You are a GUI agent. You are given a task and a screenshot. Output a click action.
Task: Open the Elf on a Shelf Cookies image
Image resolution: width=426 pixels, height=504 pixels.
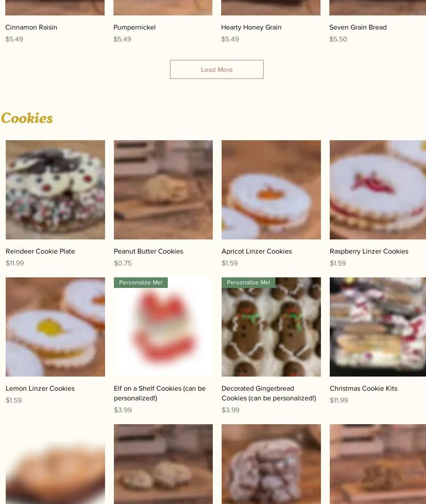(163, 327)
